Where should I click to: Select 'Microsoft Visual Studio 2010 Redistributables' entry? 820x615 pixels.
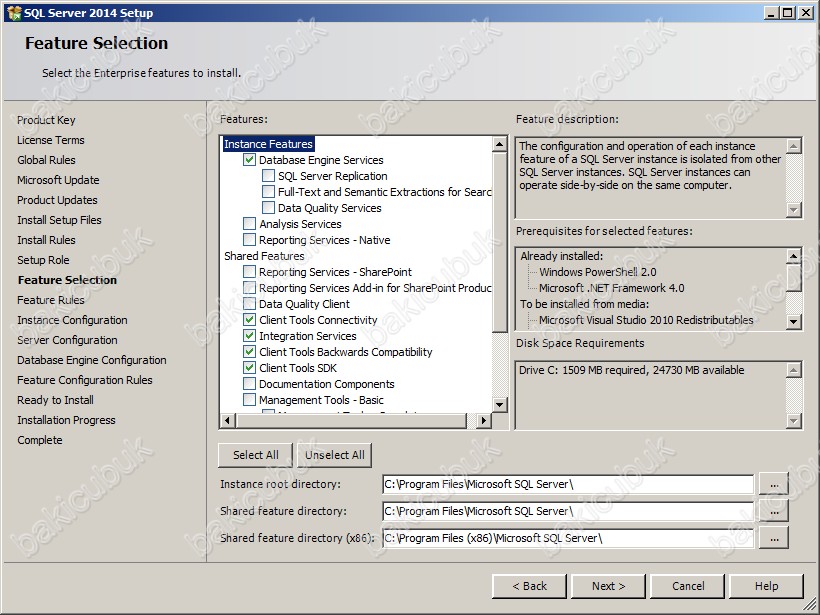646,320
